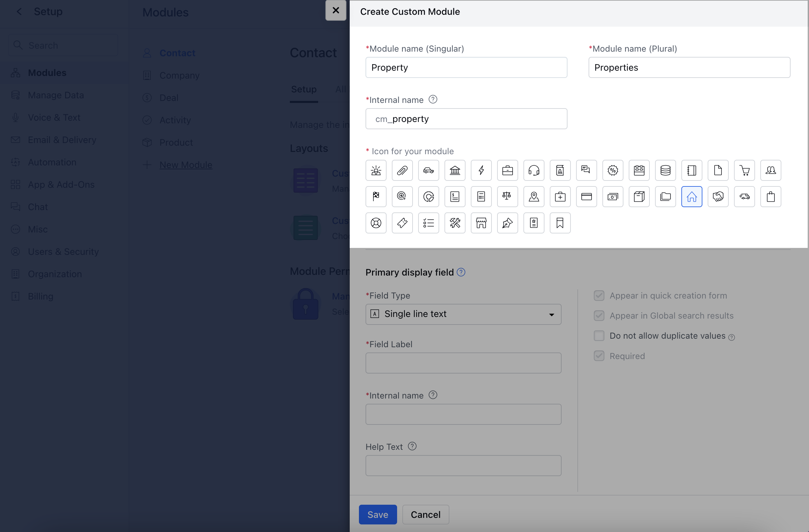Image resolution: width=809 pixels, height=532 pixels.
Task: Select the paperclip icon for the module
Action: (402, 170)
